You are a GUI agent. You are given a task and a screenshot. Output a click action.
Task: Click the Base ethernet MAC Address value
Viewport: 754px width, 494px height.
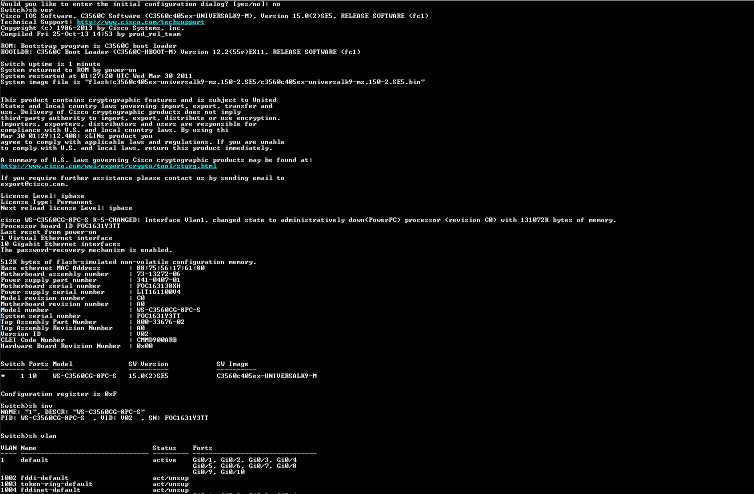click(171, 268)
